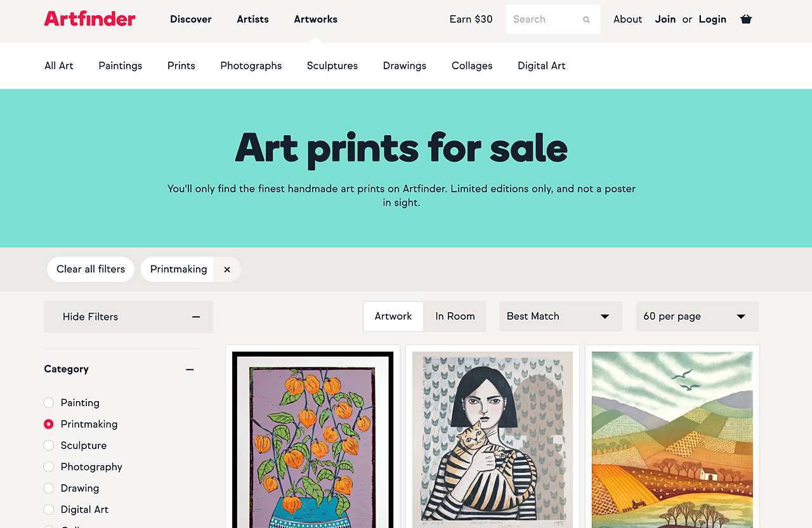Screen dimensions: 812x528
Task: Click the Earn $30 link
Action: point(471,19)
